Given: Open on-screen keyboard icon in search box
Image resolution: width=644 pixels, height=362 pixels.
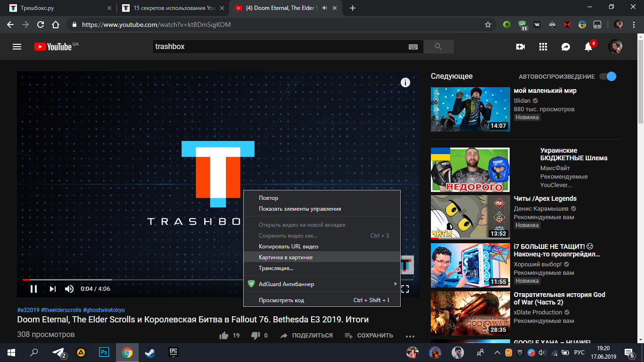Looking at the screenshot, I should coord(413,47).
